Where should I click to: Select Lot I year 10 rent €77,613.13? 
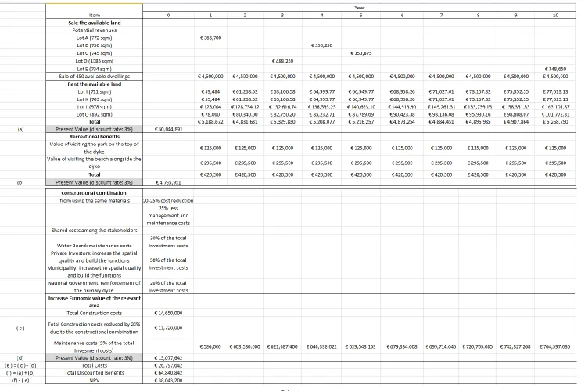tap(556, 91)
